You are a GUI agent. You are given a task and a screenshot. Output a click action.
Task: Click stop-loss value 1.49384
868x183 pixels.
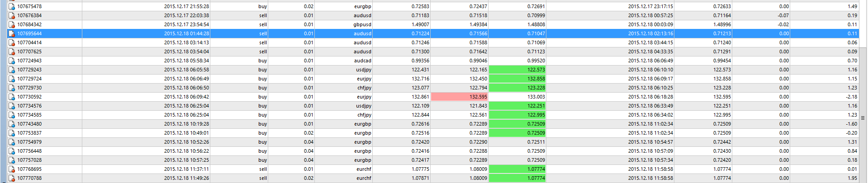click(x=478, y=24)
